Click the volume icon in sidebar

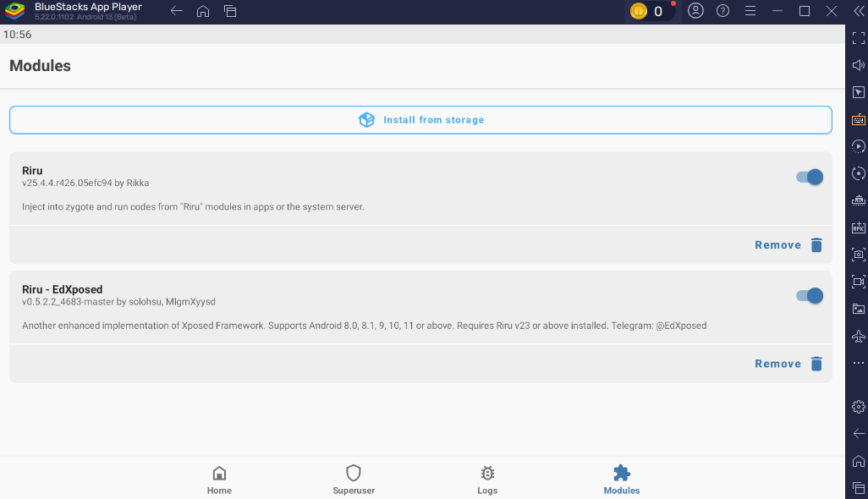858,65
